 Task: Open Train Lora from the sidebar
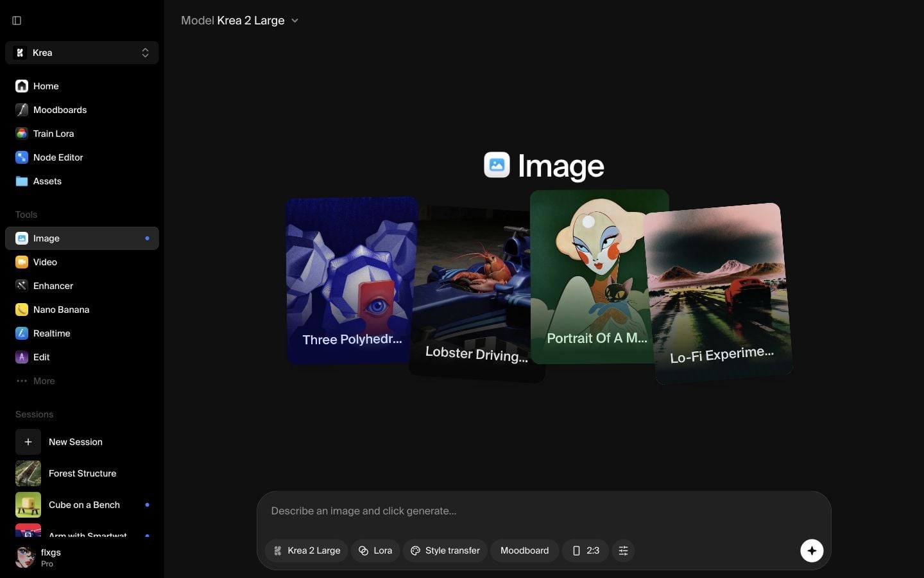point(81,134)
